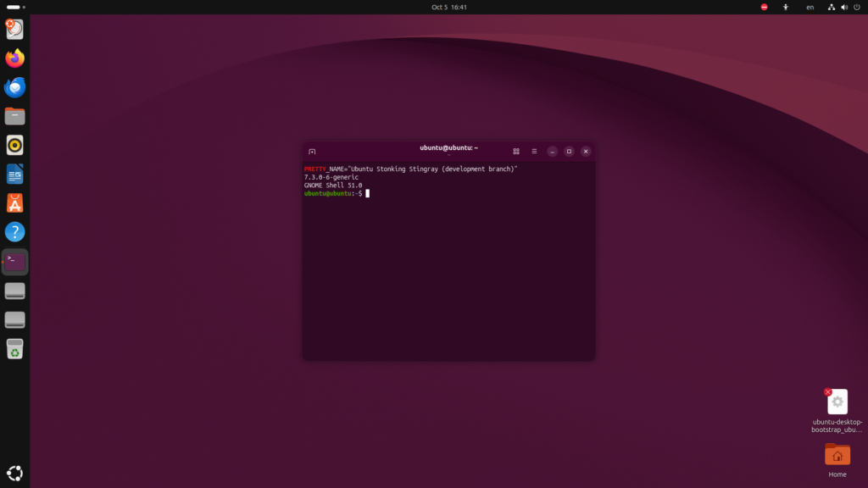This screenshot has height=488, width=868.
Task: Open the Terminal hamburger menu
Action: click(x=534, y=152)
